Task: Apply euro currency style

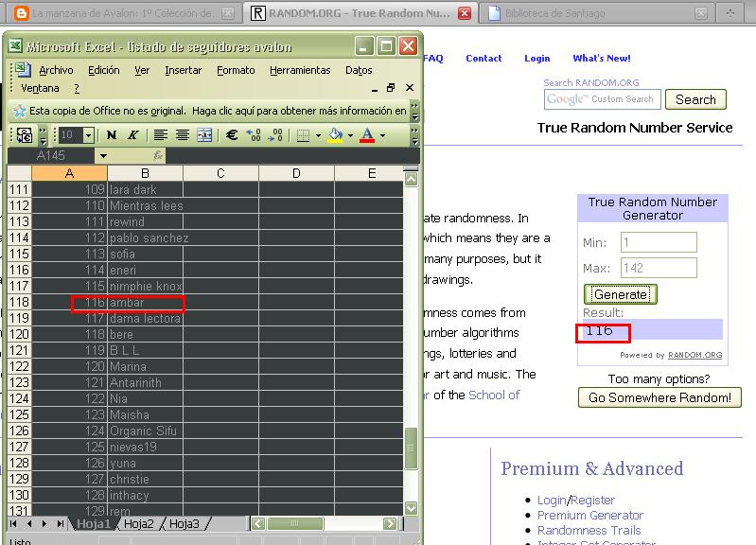Action: (232, 135)
